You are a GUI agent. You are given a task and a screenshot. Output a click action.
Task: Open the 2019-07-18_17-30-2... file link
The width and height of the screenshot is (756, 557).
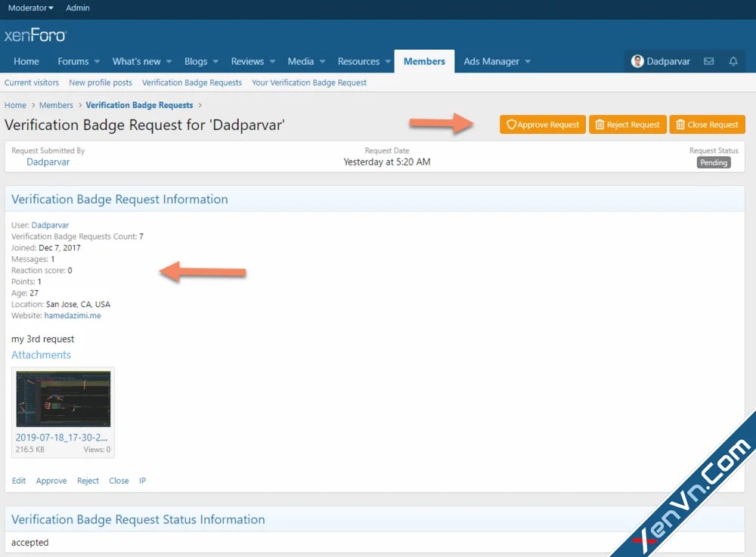pos(61,438)
